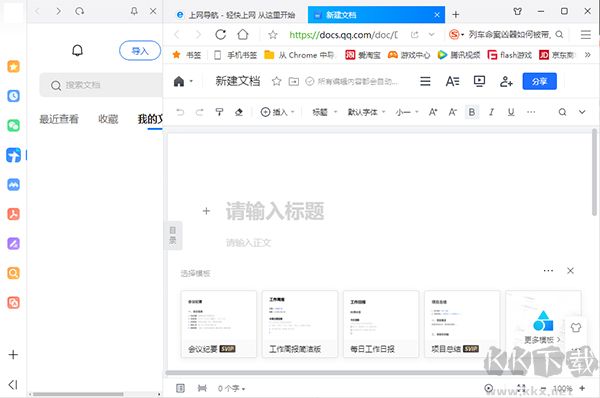Viewport: 600px width, 398px height.
Task: Bookmark page with address bar star
Action: [x=272, y=35]
